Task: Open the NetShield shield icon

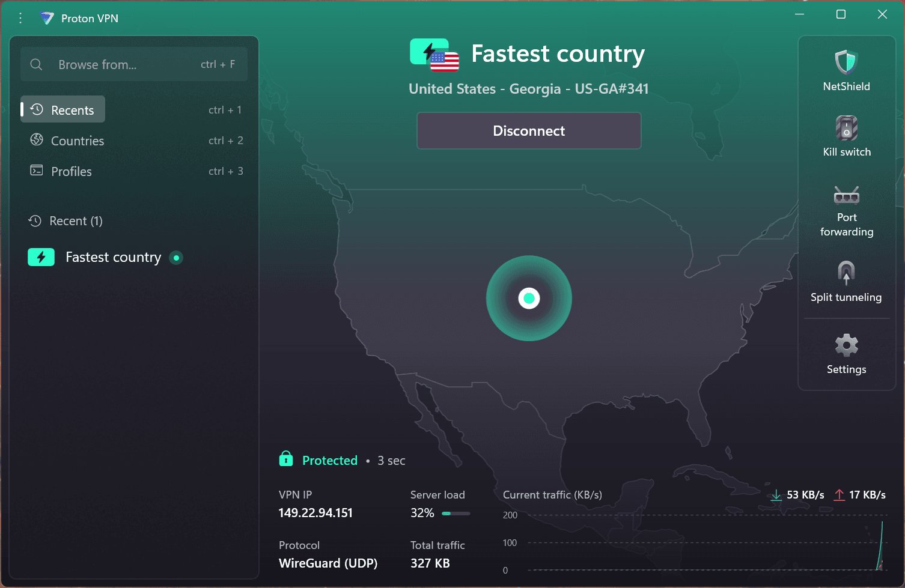Action: coord(846,62)
